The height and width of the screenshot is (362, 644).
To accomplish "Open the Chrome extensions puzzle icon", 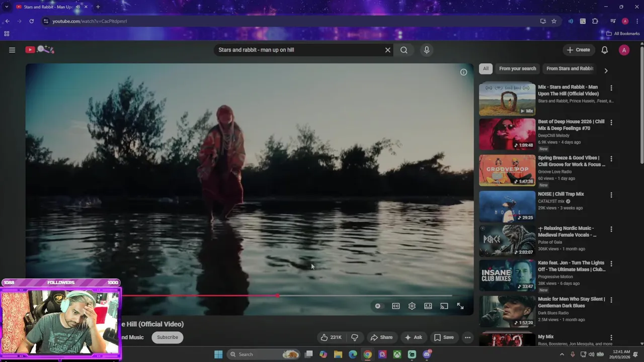I will 595,21.
